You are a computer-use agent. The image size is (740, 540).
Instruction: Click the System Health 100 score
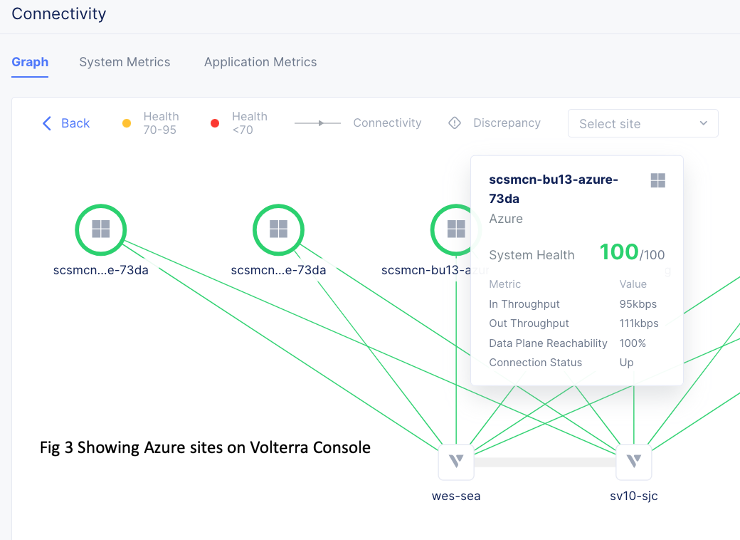click(x=619, y=253)
